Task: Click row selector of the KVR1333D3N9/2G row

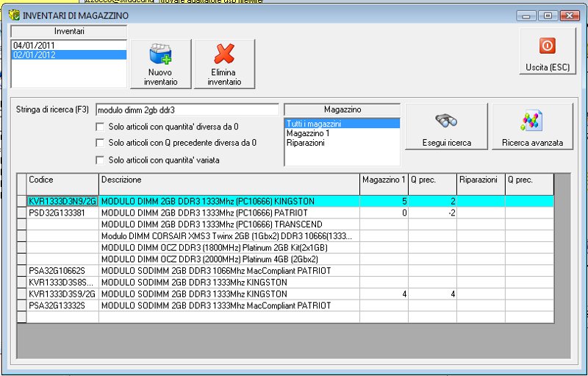Action: point(22,201)
